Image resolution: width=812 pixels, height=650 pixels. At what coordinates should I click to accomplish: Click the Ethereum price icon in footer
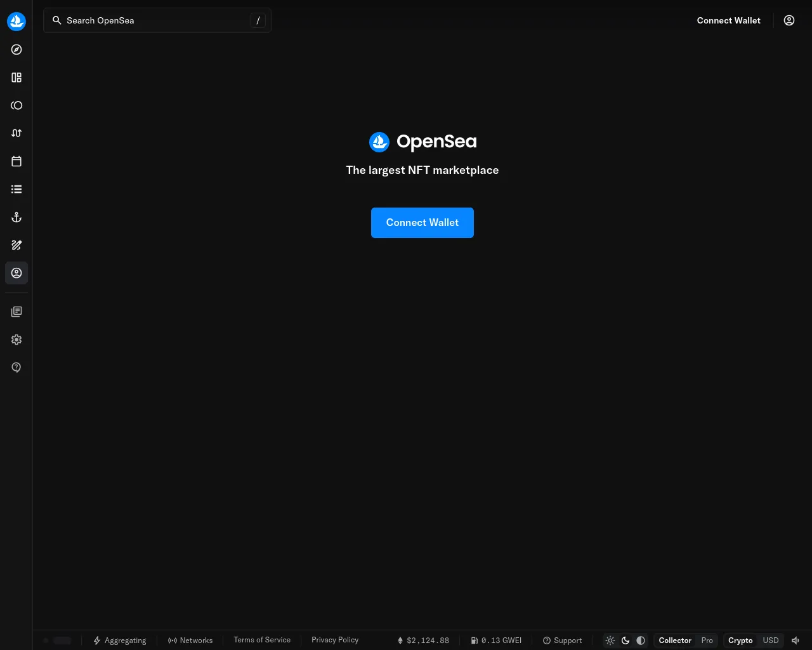pos(400,640)
